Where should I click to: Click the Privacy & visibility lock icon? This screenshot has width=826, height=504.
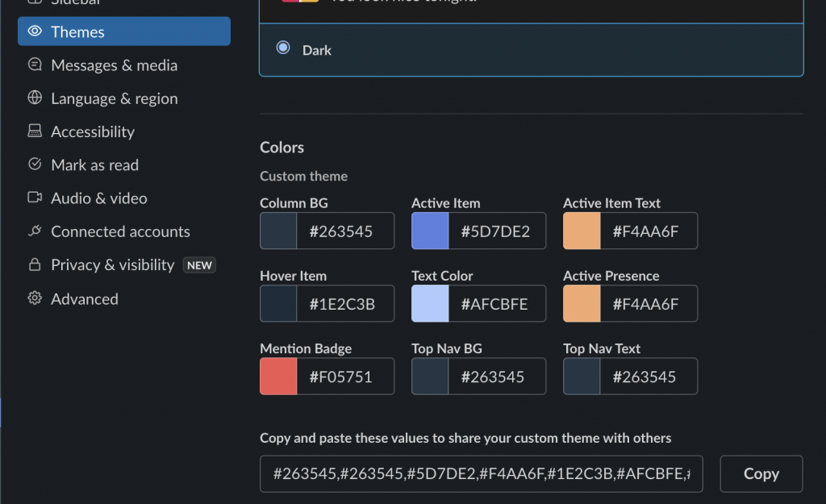coord(35,264)
